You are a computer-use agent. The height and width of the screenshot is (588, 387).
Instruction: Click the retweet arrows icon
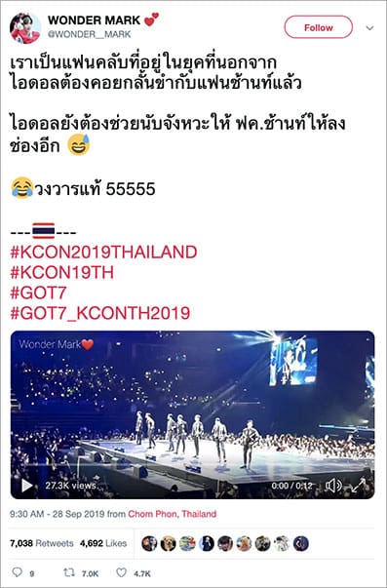(x=69, y=572)
